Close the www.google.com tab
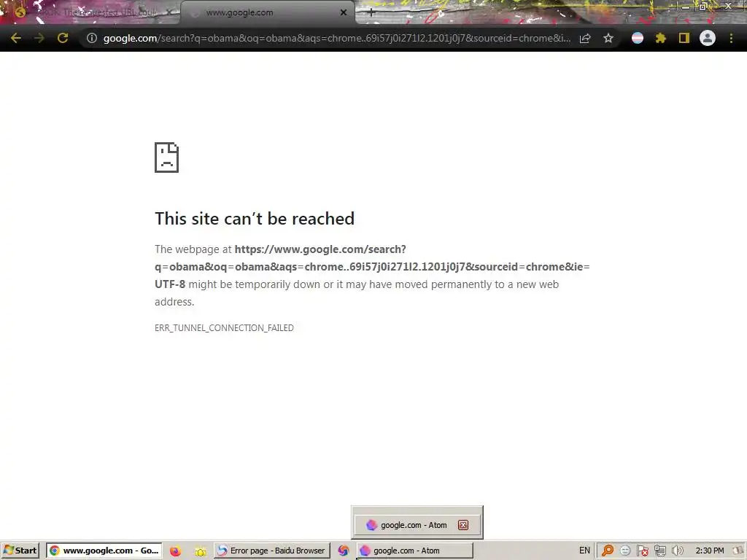The width and height of the screenshot is (747, 560). 344,12
